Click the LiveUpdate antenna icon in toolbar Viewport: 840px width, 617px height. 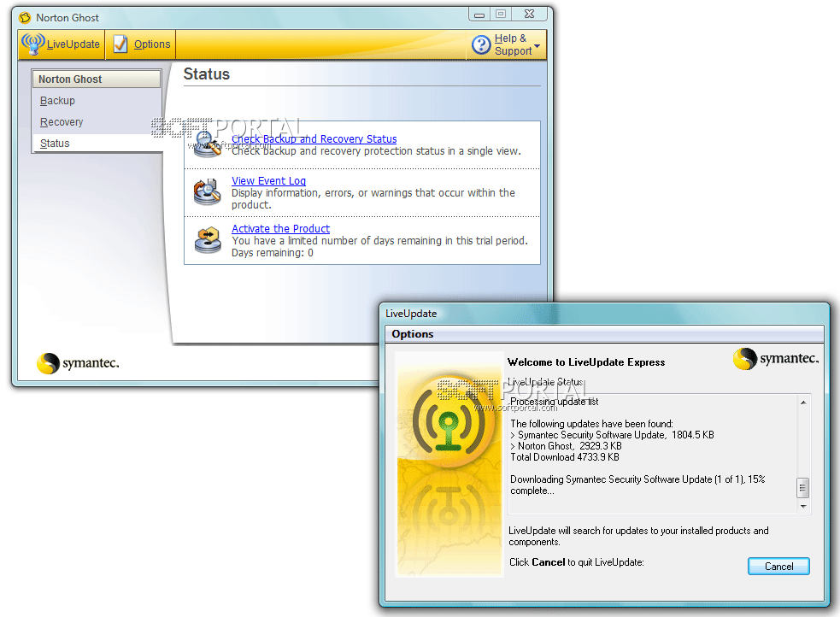[x=32, y=44]
